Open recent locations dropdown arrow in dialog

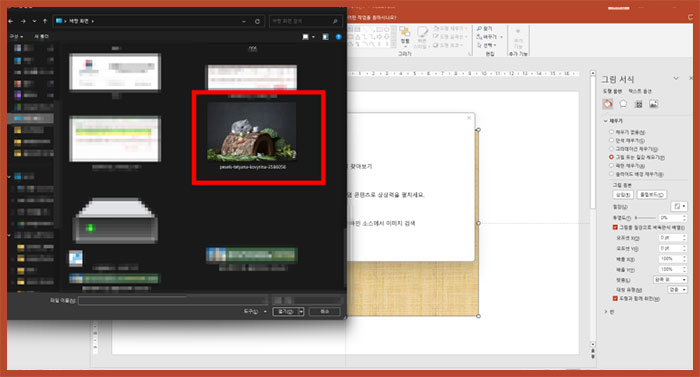click(34, 21)
